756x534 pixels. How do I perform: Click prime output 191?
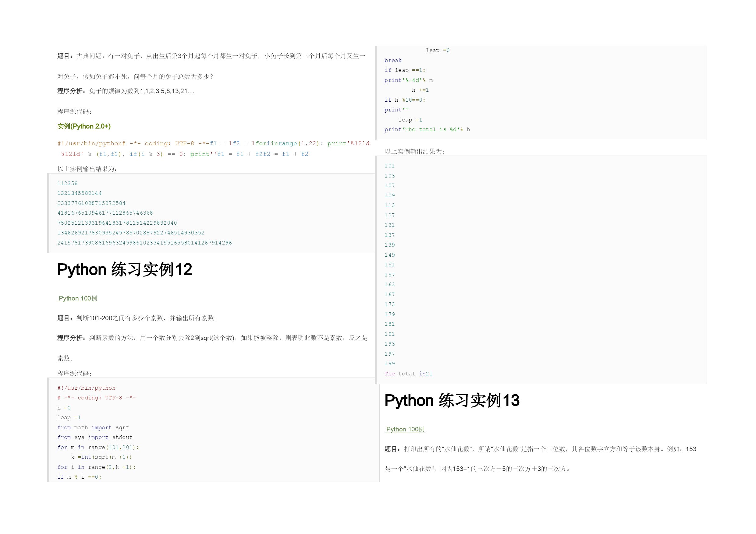click(x=389, y=334)
